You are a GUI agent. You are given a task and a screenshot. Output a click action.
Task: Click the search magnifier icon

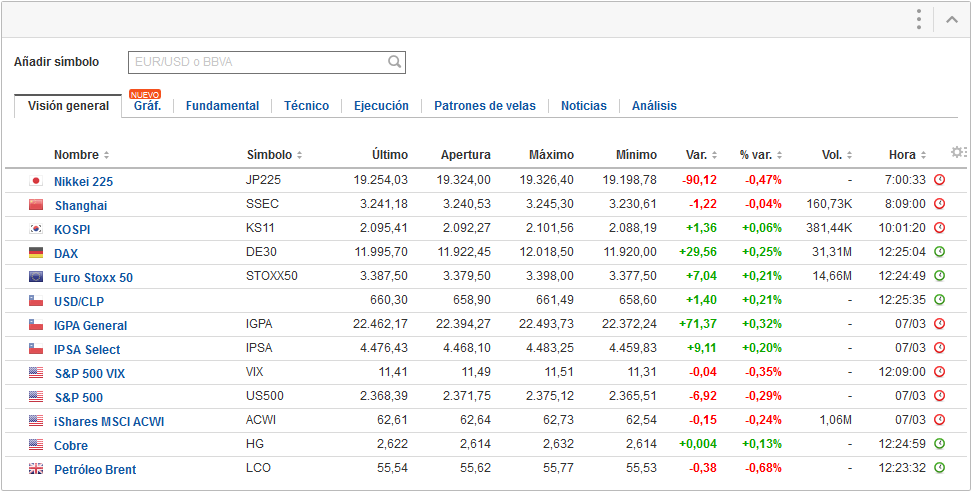point(395,62)
